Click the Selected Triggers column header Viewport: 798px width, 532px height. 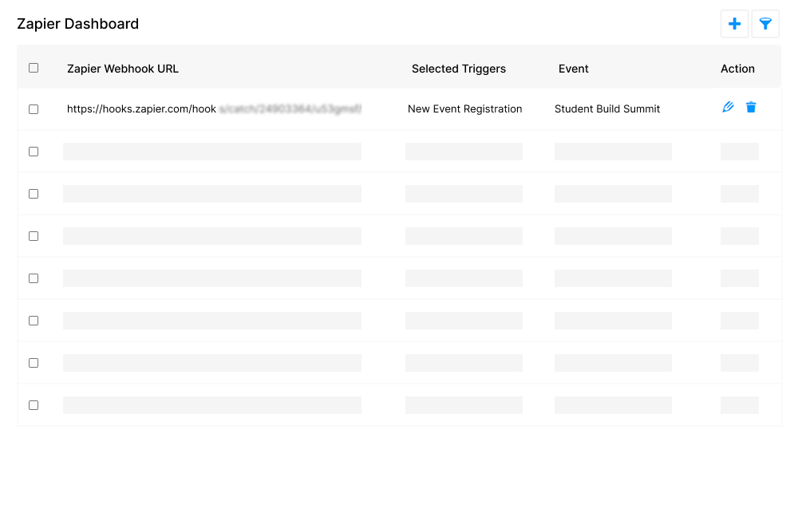pyautogui.click(x=458, y=69)
